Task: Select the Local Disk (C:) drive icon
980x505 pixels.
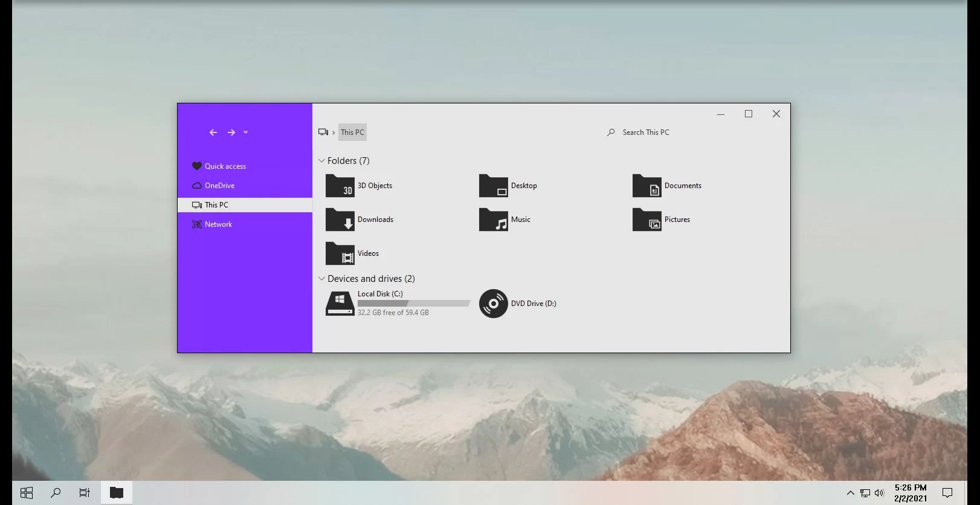Action: pos(340,304)
